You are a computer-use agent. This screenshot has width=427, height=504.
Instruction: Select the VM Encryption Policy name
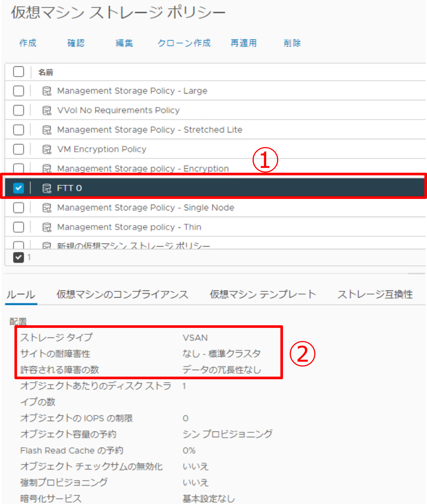point(102,149)
